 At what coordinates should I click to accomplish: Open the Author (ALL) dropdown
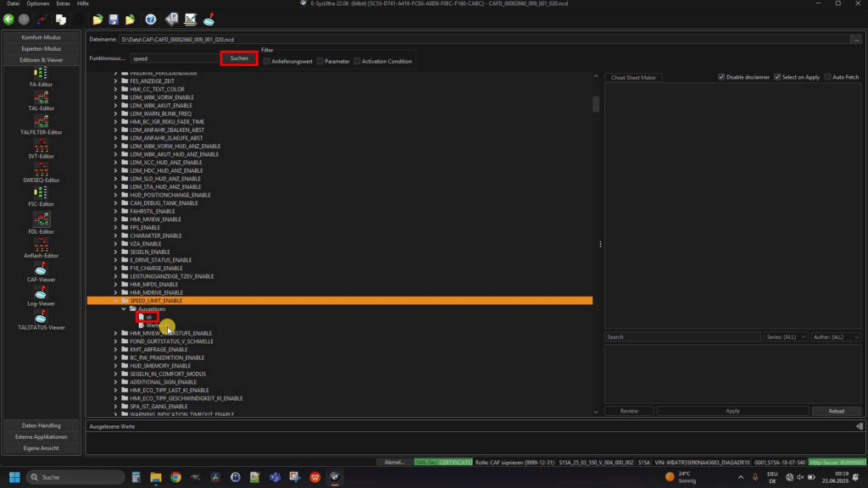point(836,337)
